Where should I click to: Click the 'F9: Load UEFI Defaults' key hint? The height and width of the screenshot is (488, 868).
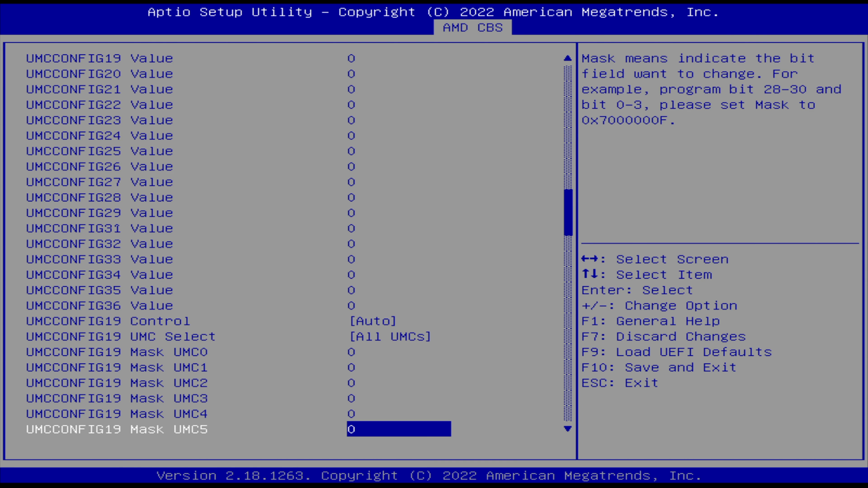[x=677, y=352]
